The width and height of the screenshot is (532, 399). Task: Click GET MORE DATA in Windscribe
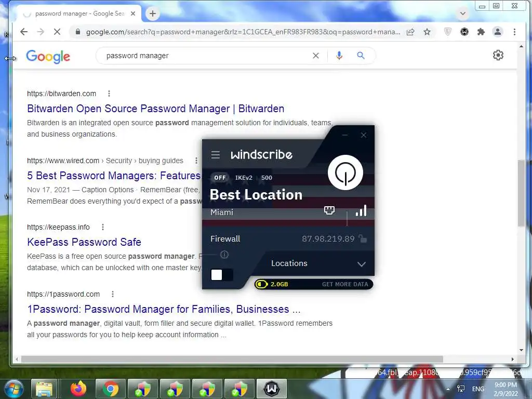[345, 284]
